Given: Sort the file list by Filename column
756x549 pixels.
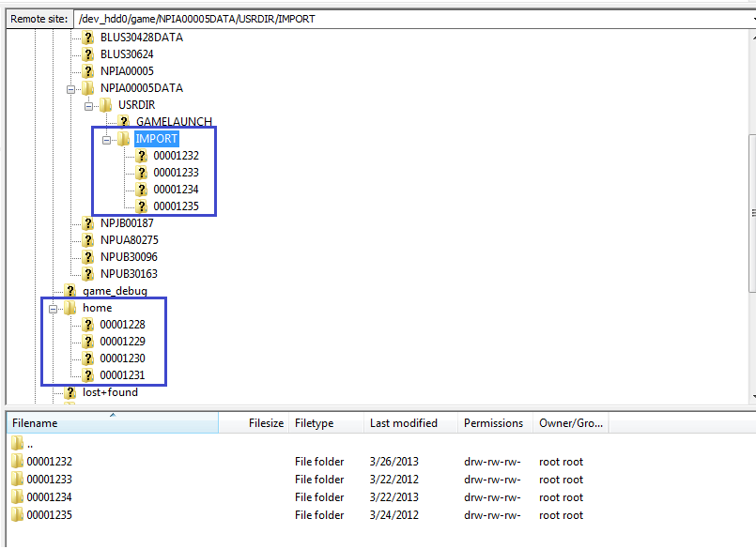Looking at the screenshot, I should [113, 422].
